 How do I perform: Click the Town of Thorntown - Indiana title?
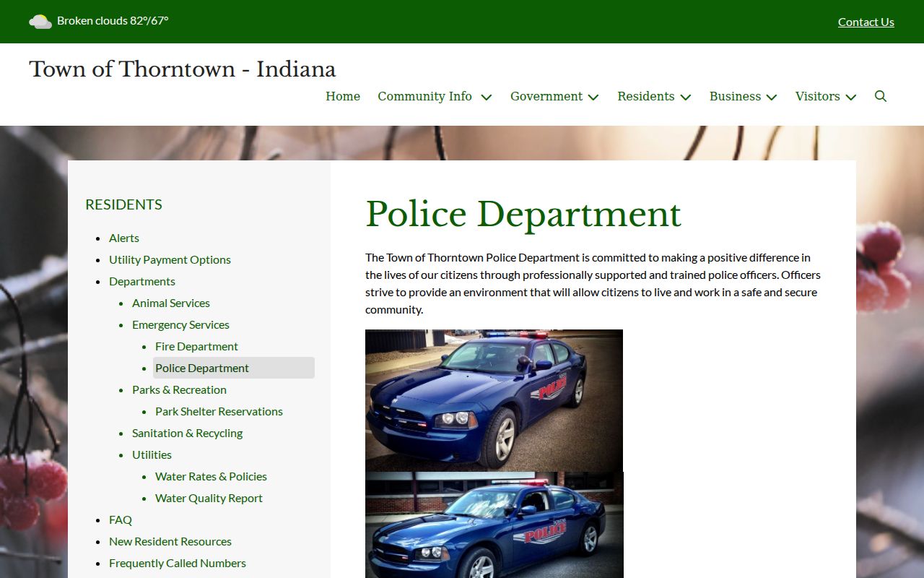tap(183, 69)
